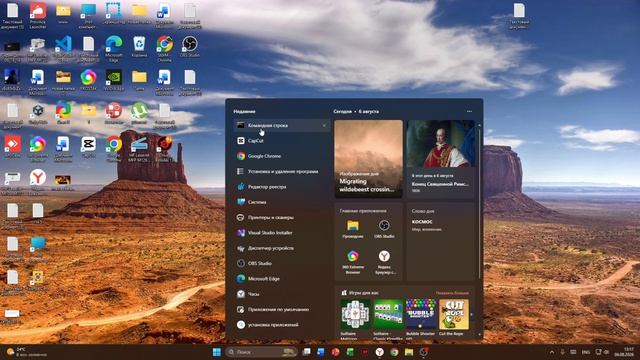Launch Google Chrome from the recent list
Image resolution: width=640 pixels, height=360 pixels.
click(x=282, y=156)
